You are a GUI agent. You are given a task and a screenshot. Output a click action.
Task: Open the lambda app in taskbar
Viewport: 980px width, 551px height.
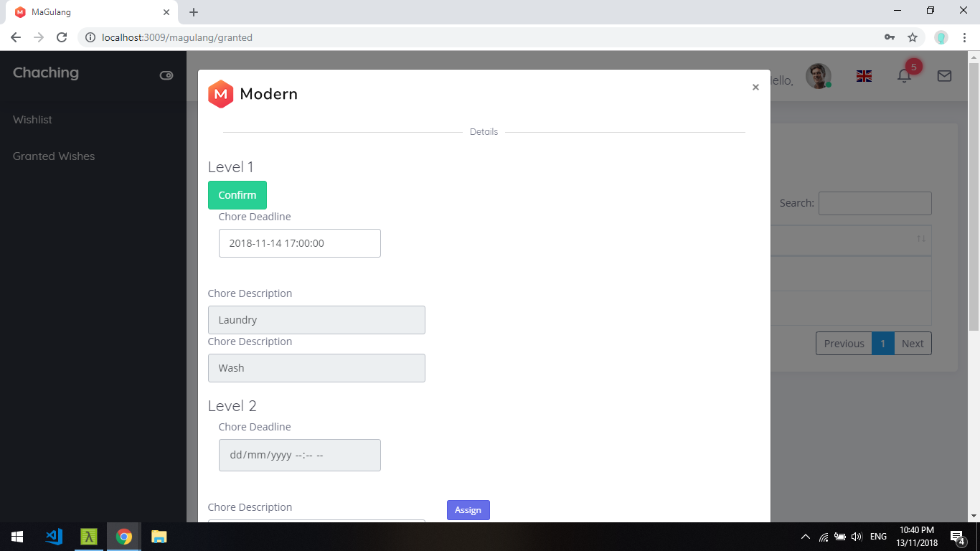89,537
